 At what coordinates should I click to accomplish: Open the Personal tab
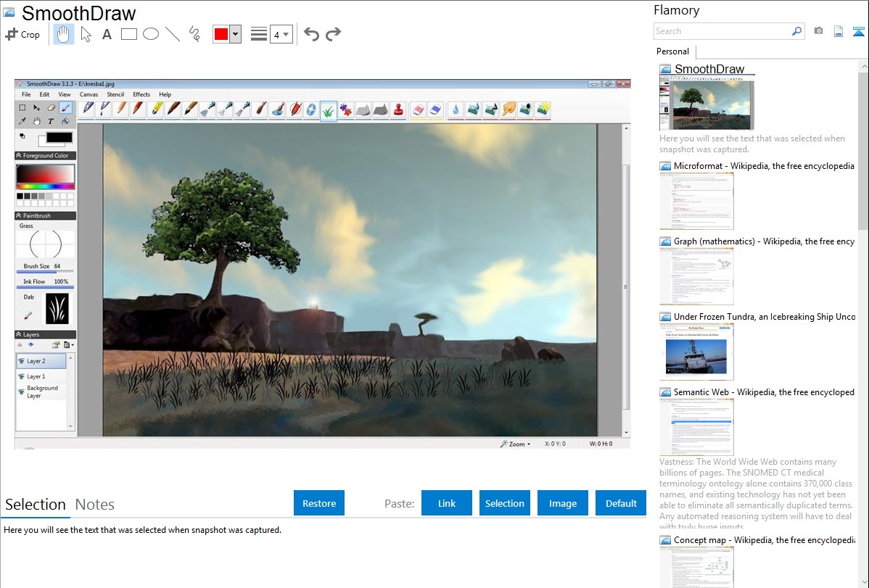click(x=672, y=51)
